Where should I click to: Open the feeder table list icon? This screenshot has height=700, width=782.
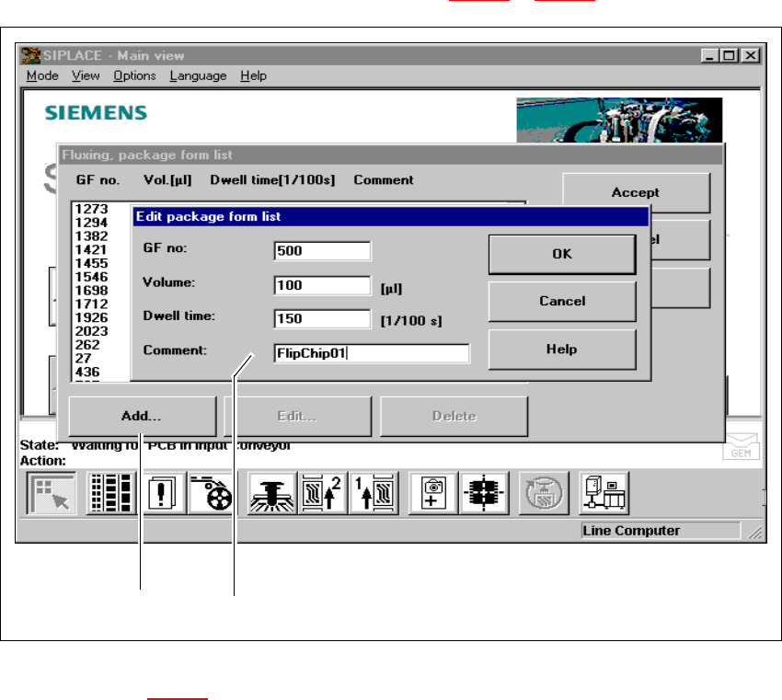click(111, 493)
